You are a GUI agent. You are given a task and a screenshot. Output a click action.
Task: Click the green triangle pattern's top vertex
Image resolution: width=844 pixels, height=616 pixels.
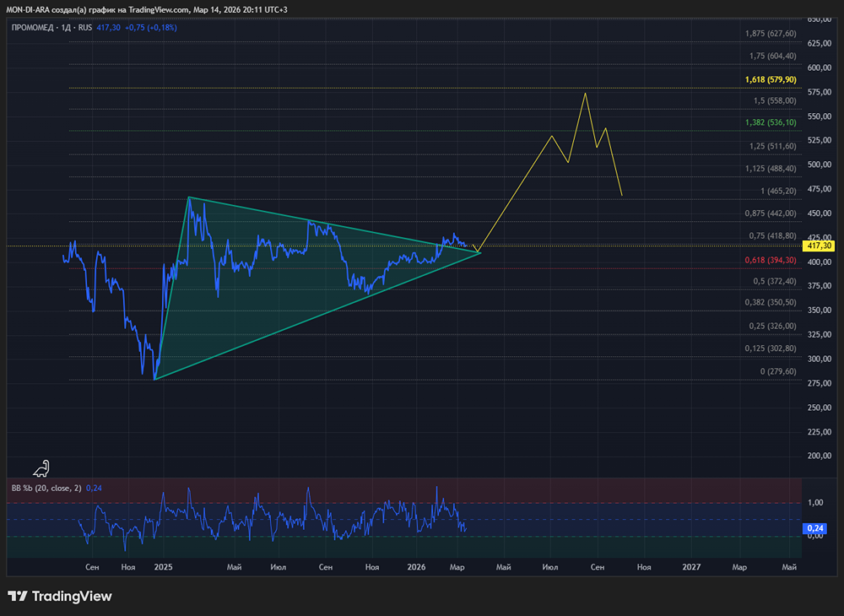[x=188, y=197]
